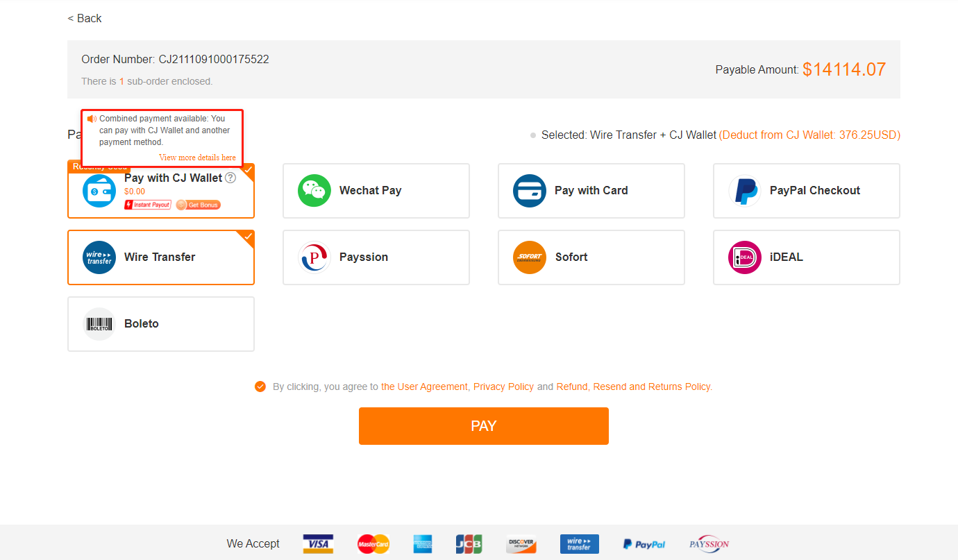Click the Instant Payout badge
Viewport: 958px width, 560px height.
click(148, 205)
